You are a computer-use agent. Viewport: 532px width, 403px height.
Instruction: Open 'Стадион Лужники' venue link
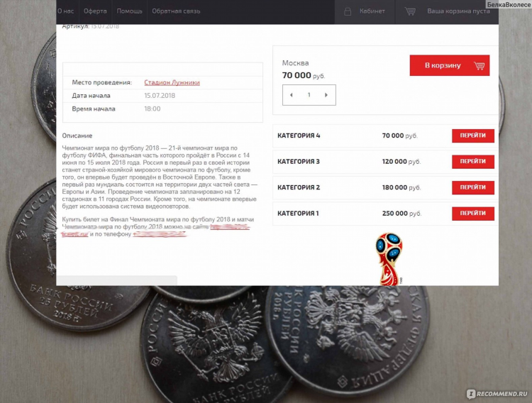pos(172,82)
